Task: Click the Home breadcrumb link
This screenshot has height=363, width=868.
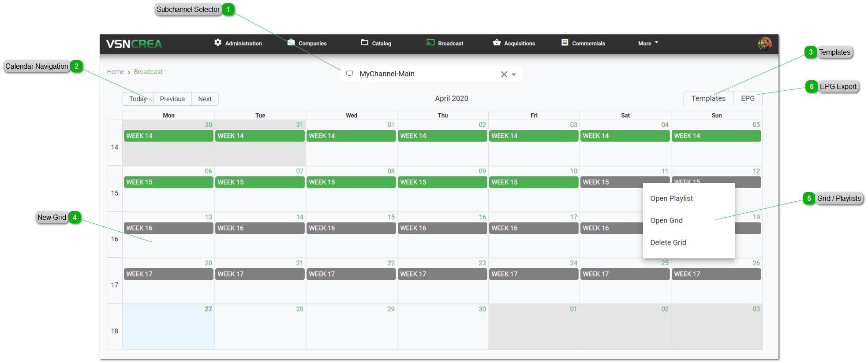Action: 116,72
